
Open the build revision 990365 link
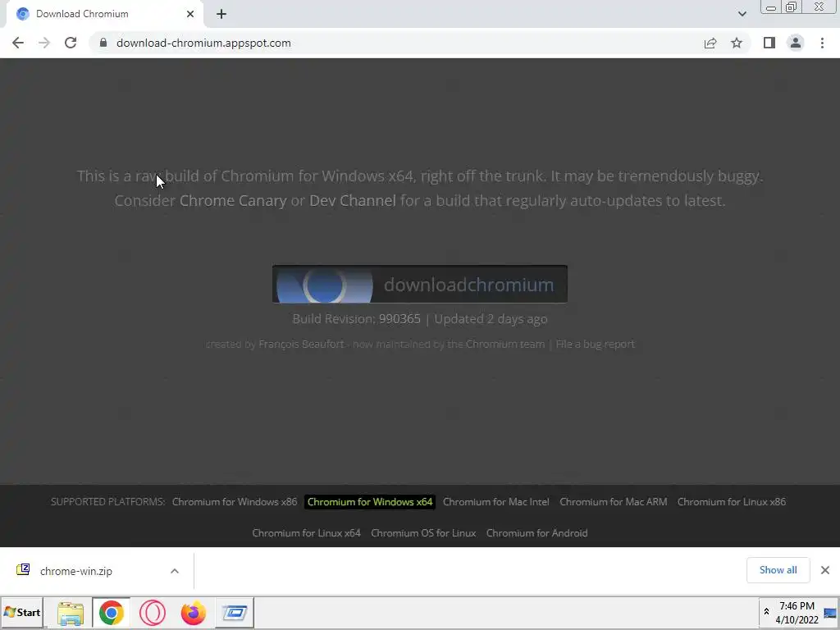[x=399, y=319]
